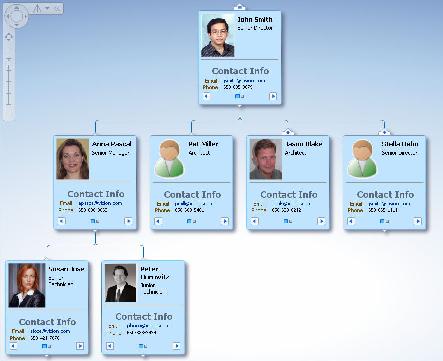Click the Pat Miller name text
The height and width of the screenshot is (361, 443).
point(203,144)
